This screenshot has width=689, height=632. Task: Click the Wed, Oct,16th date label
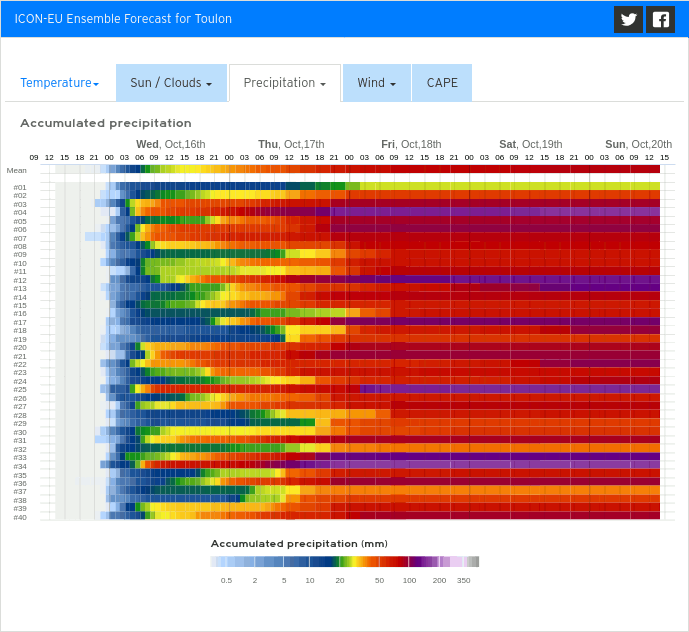[170, 144]
